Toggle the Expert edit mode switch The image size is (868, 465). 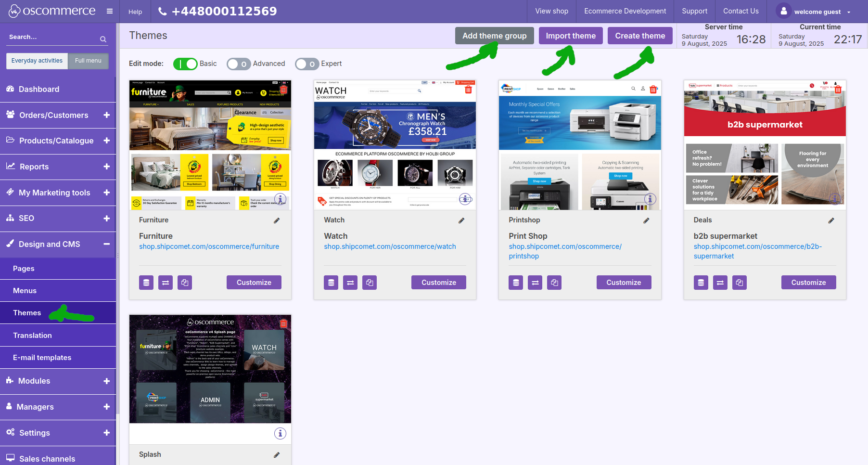pos(307,64)
